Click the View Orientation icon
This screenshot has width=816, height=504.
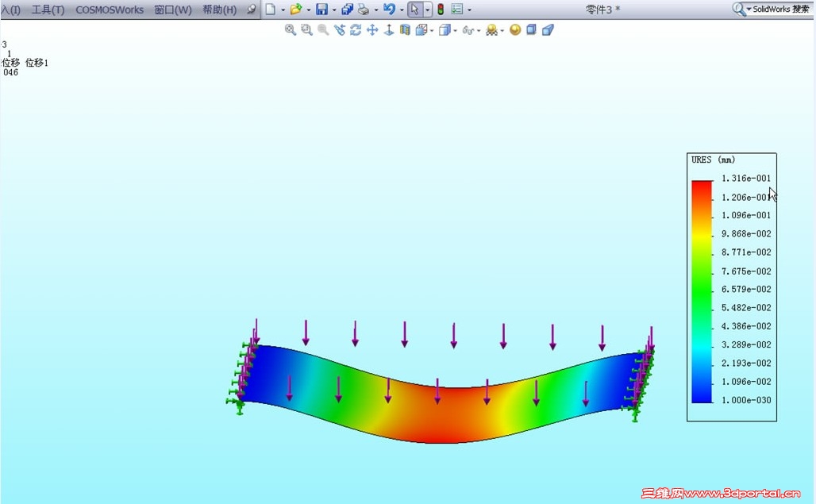(421, 29)
